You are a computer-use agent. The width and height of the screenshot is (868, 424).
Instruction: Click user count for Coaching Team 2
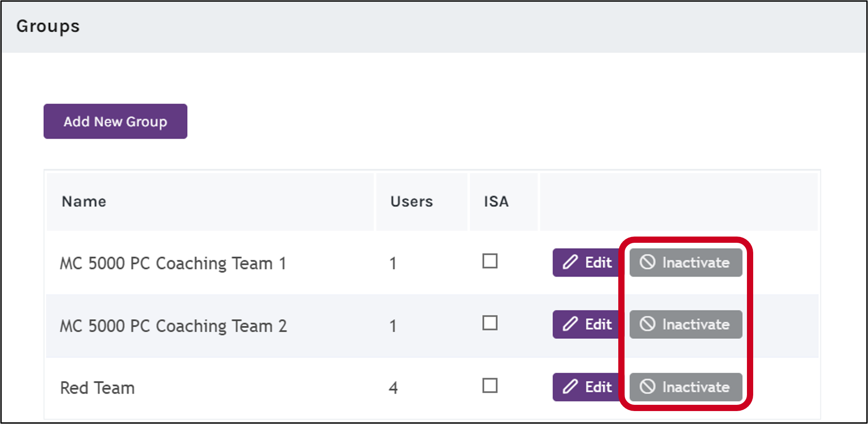pyautogui.click(x=393, y=326)
